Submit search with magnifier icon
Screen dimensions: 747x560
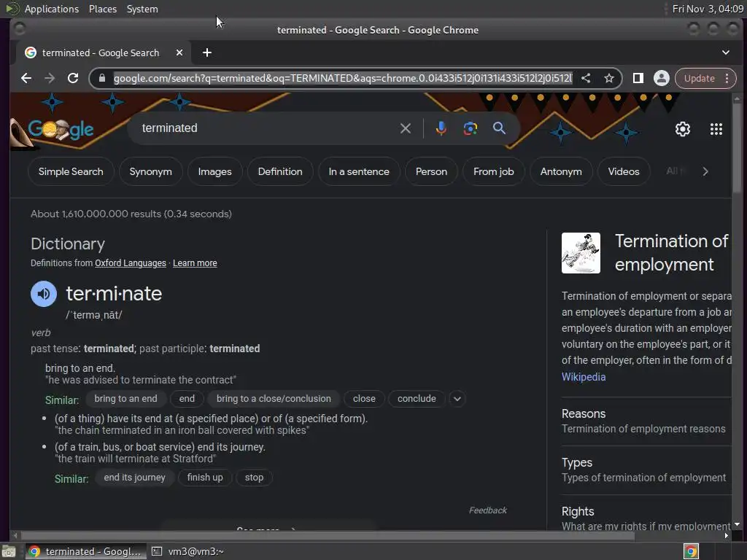pyautogui.click(x=499, y=128)
